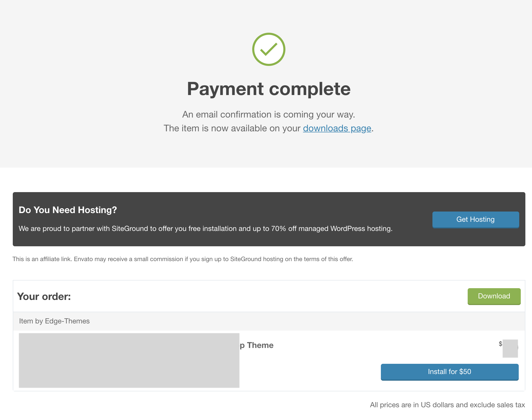Click the item price on the right
Viewport: 532px width, 420px height.
[508, 348]
